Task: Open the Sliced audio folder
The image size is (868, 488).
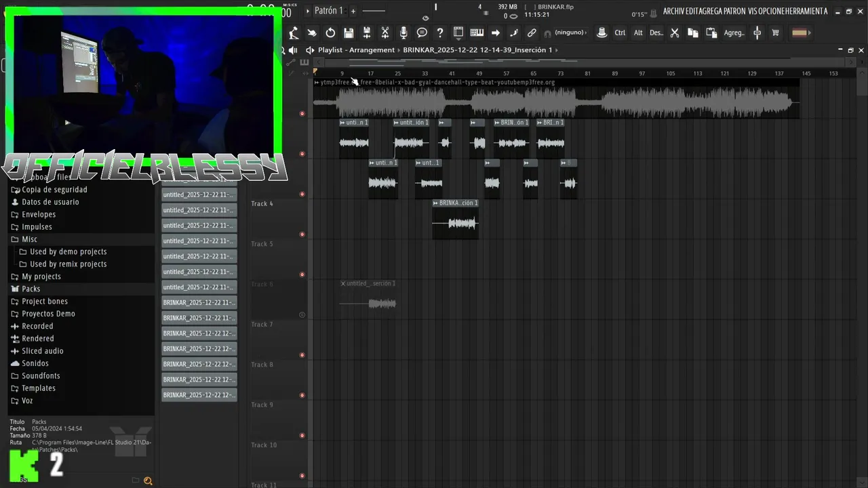Action: pos(43,351)
